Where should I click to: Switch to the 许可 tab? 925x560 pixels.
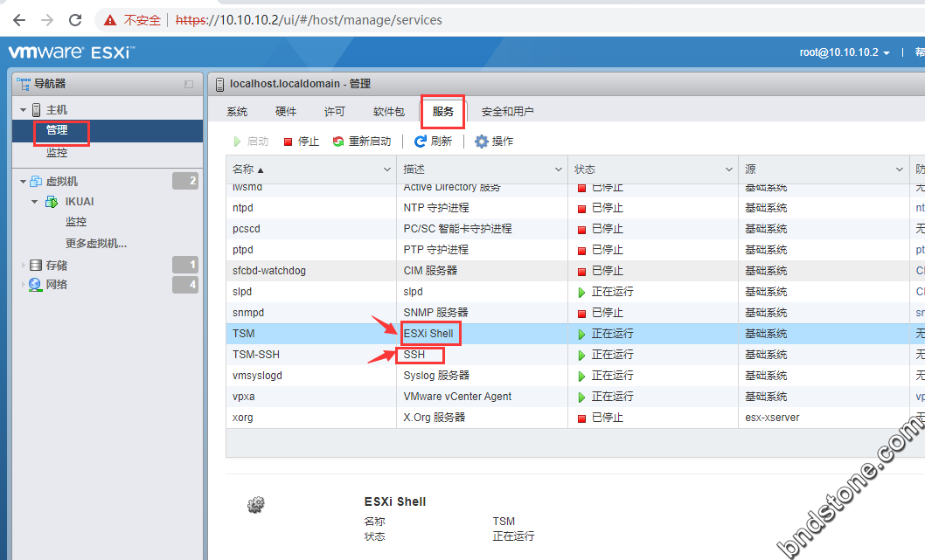[x=335, y=112]
